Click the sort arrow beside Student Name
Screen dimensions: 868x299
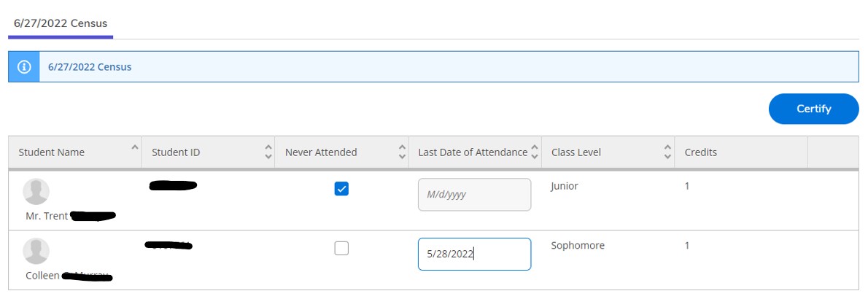point(134,148)
